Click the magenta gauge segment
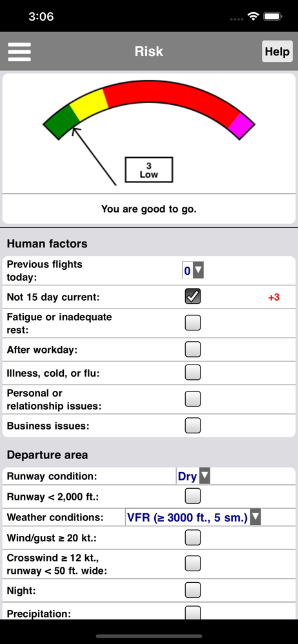The height and width of the screenshot is (644, 298). pos(242,126)
